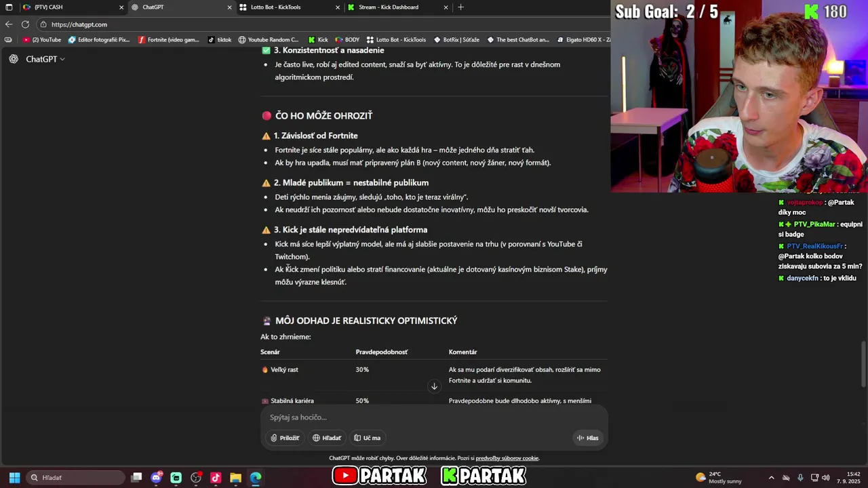The width and height of the screenshot is (868, 488).
Task: Click the scroll-to-bottom arrow button
Action: point(434,386)
